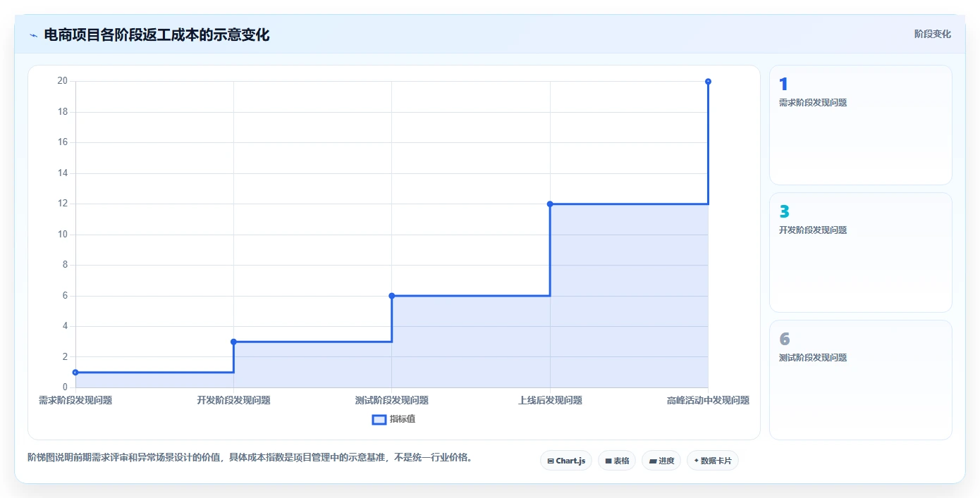Select the data point at value 12
This screenshot has width=980, height=498.
click(x=550, y=204)
